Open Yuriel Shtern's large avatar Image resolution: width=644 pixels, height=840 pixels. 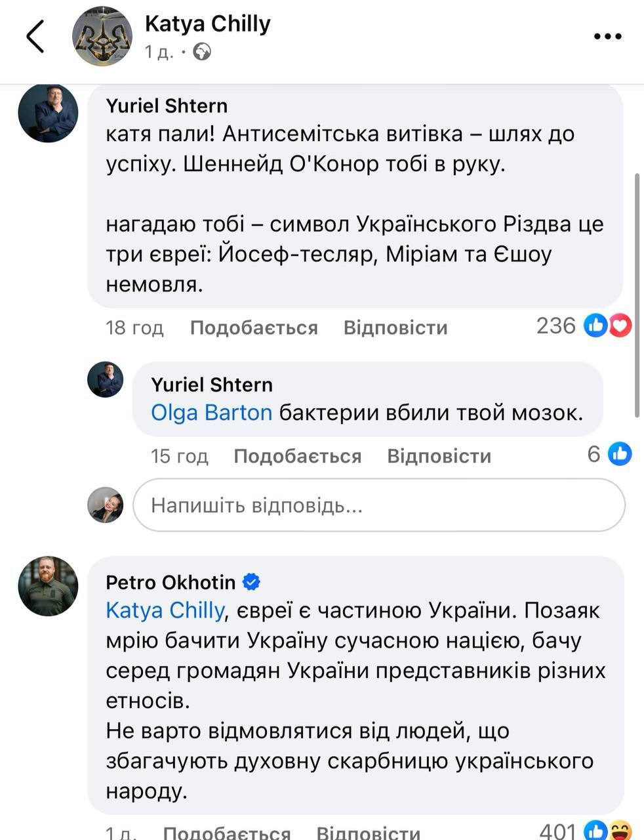(48, 113)
